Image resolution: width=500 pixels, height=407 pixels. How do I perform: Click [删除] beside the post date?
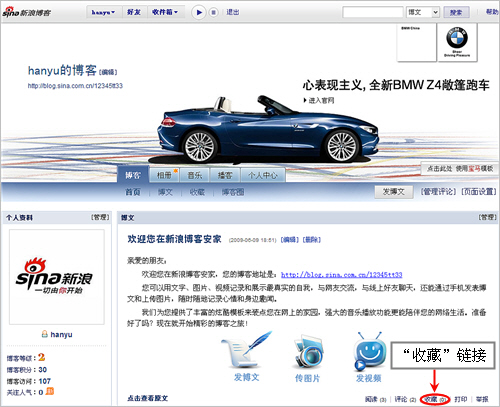pyautogui.click(x=311, y=240)
